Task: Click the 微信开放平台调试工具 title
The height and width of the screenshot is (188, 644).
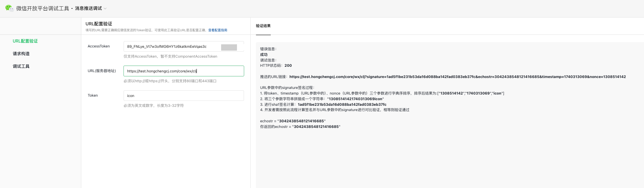Action: tap(43, 8)
